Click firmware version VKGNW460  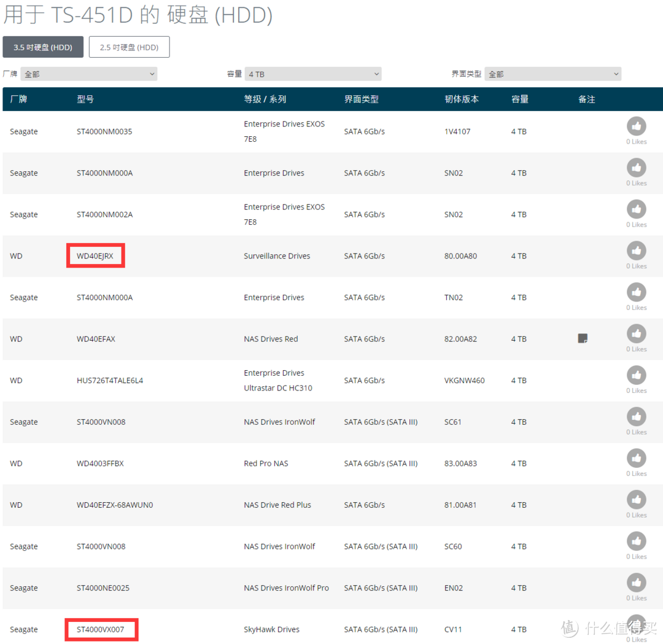pyautogui.click(x=464, y=380)
